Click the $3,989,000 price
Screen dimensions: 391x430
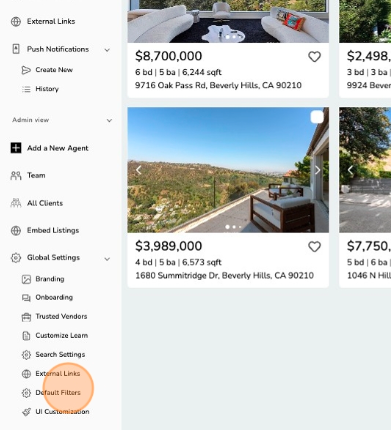[168, 246]
